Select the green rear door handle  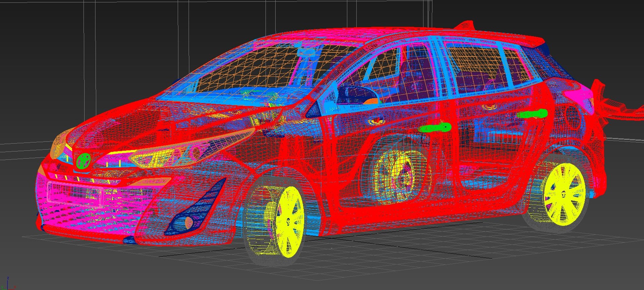click(532, 114)
